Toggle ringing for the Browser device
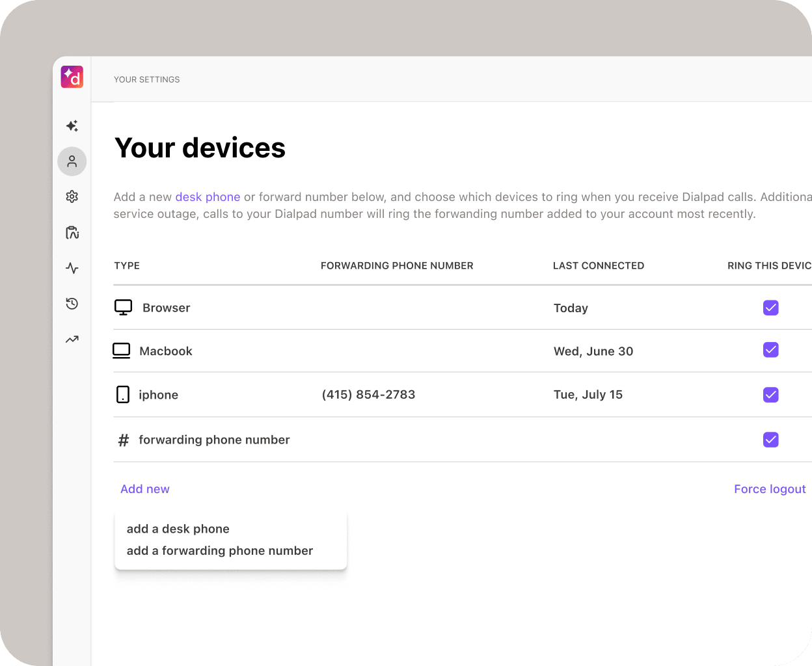 coord(770,308)
